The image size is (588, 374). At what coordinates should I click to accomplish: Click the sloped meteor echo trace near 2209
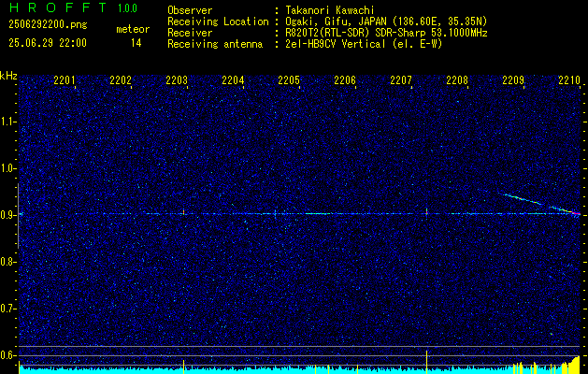(x=539, y=203)
